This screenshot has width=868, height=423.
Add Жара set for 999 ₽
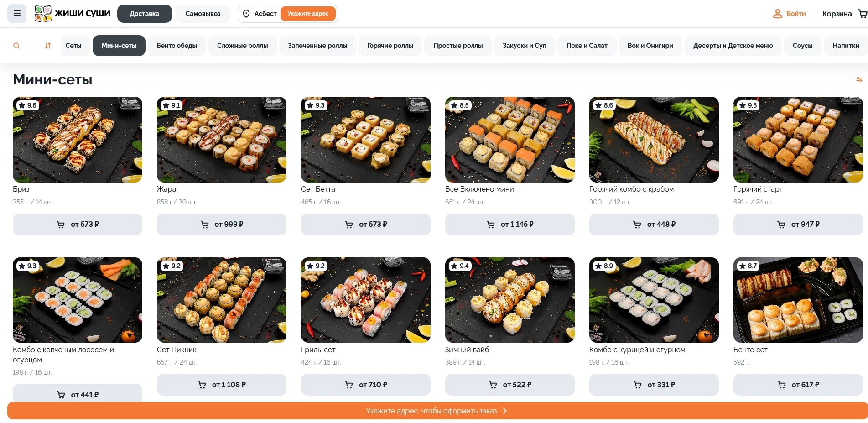[222, 225]
